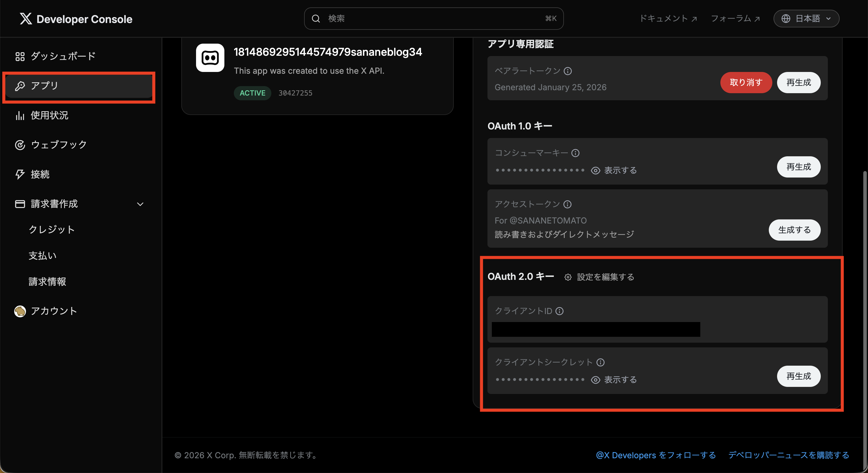The height and width of the screenshot is (473, 868).
Task: Click the Consumer key info icon
Action: point(575,153)
